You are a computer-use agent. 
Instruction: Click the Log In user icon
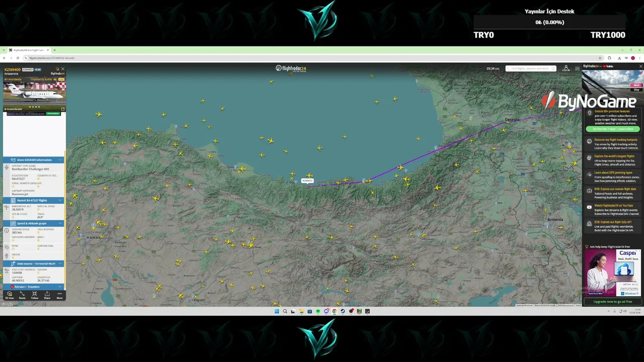coord(566,68)
